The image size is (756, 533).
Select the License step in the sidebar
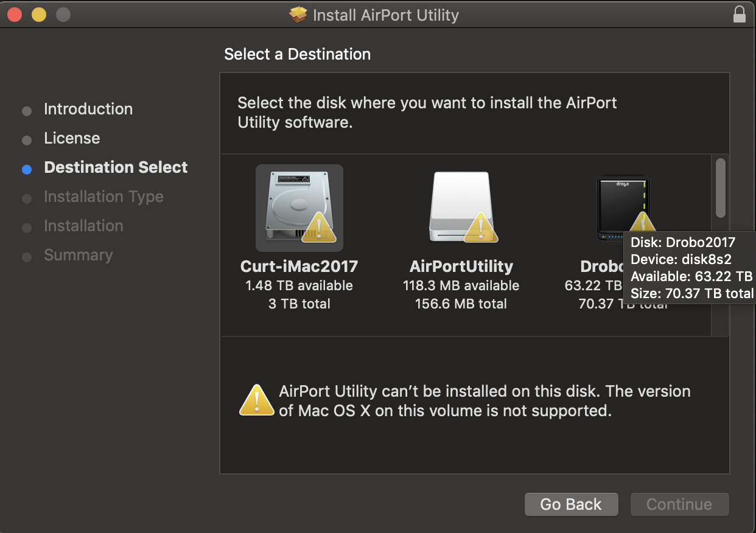72,138
